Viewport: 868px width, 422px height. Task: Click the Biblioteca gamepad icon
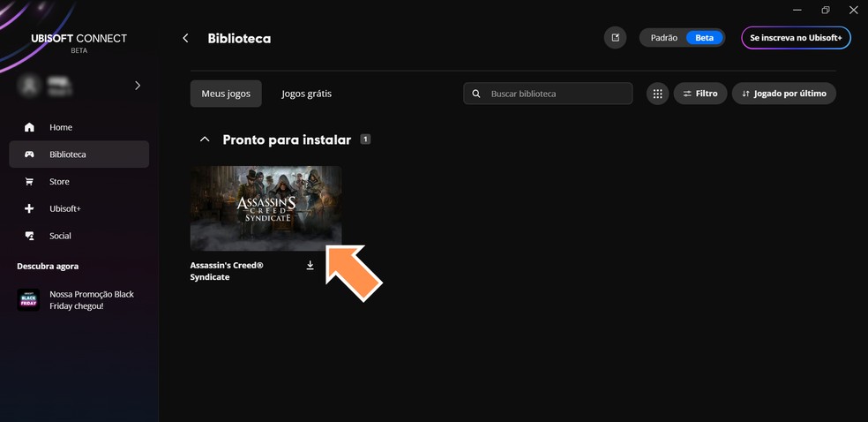tap(29, 154)
